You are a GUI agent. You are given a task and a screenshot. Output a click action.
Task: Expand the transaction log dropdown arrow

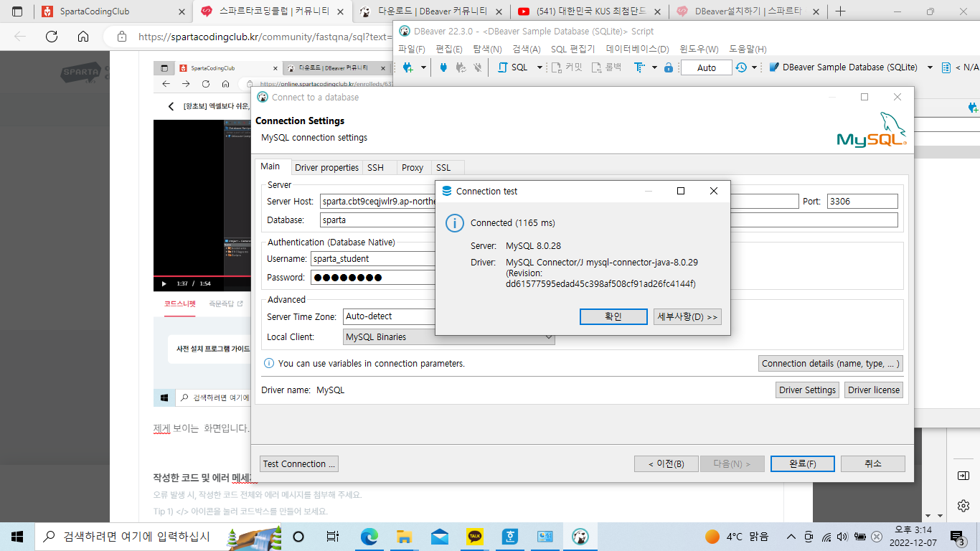(x=755, y=67)
